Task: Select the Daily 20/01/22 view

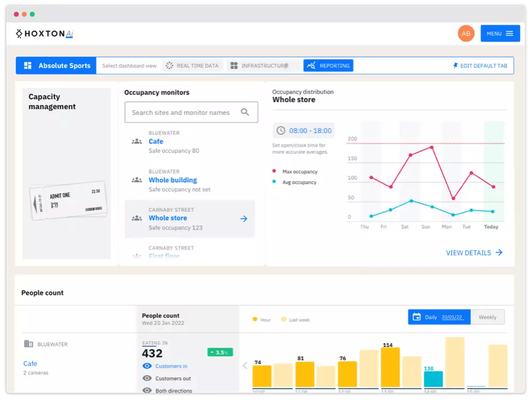Action: click(439, 318)
